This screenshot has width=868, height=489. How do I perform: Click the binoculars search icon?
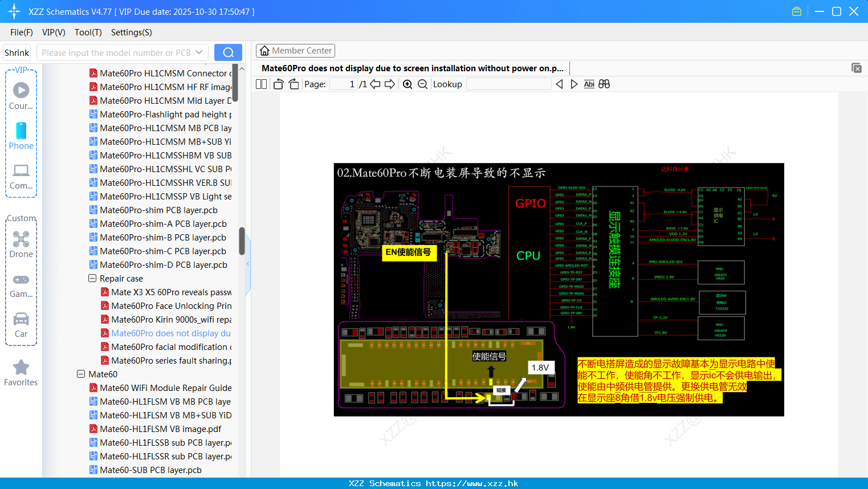click(x=604, y=84)
